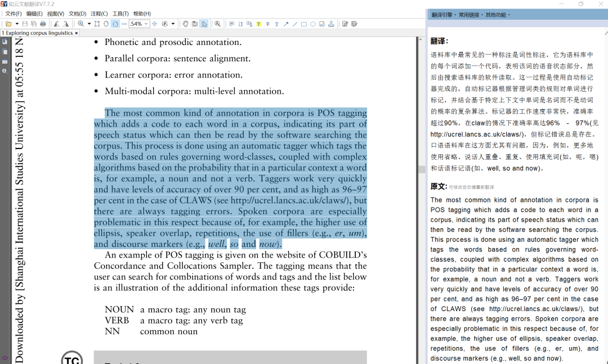Select the arrow drawing tool
This screenshot has height=364, width=608.
pyautogui.click(x=286, y=24)
